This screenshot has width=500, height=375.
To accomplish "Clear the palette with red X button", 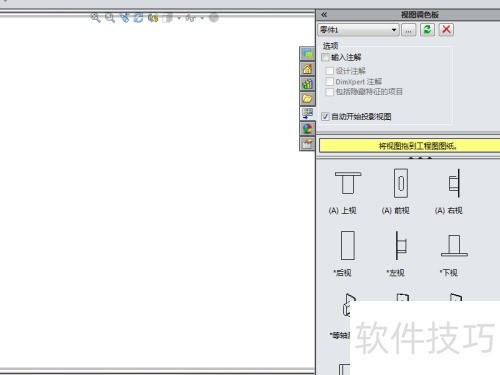I will [x=446, y=30].
